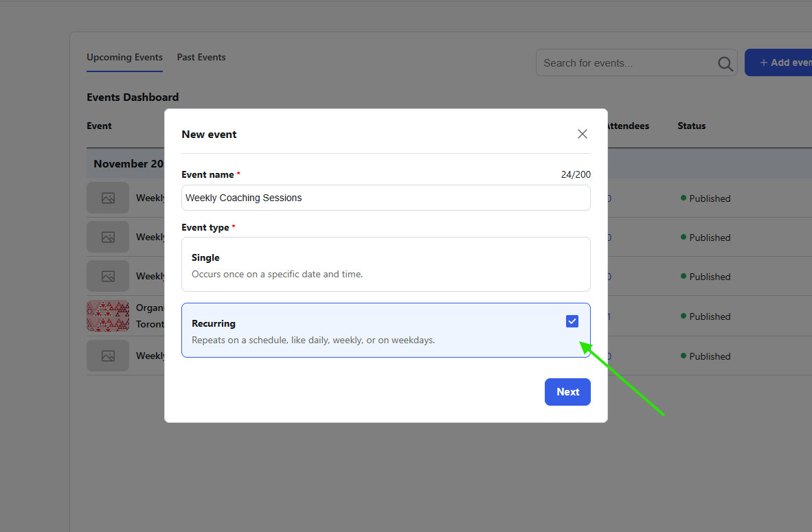This screenshot has width=812, height=532.
Task: Click the last event's image placeholder thumbnail
Action: pyautogui.click(x=108, y=356)
